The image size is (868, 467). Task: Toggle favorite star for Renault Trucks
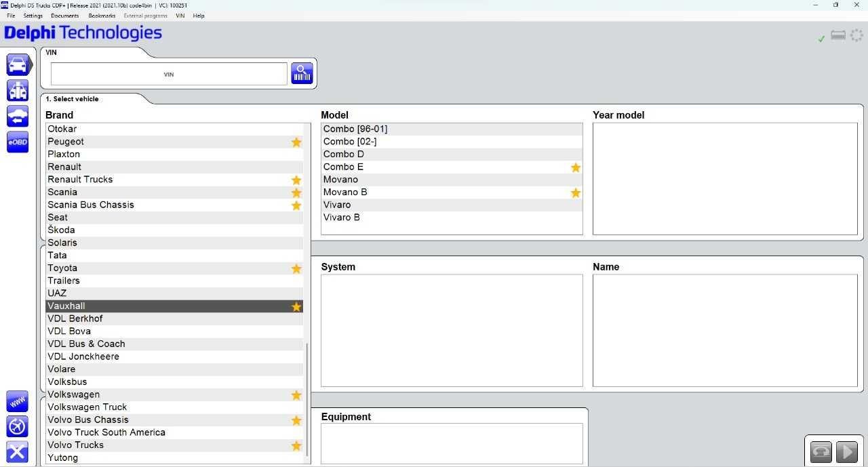(296, 180)
